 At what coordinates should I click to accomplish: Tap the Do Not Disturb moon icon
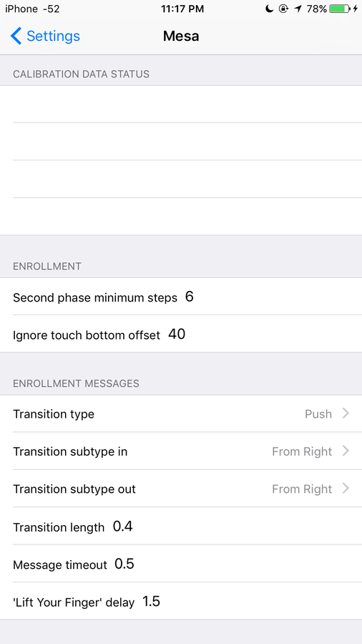[269, 9]
